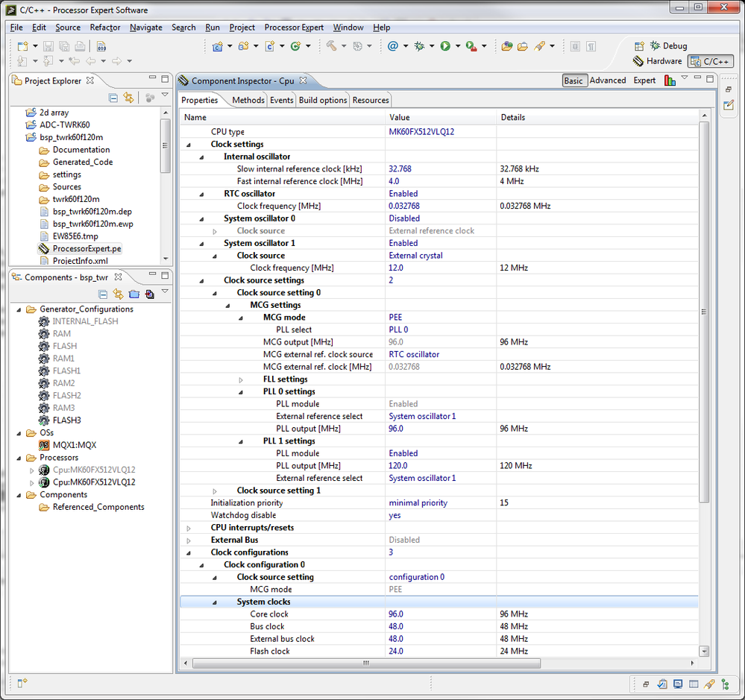Click the Build hammer icon
This screenshot has width=745, height=700.
click(332, 46)
